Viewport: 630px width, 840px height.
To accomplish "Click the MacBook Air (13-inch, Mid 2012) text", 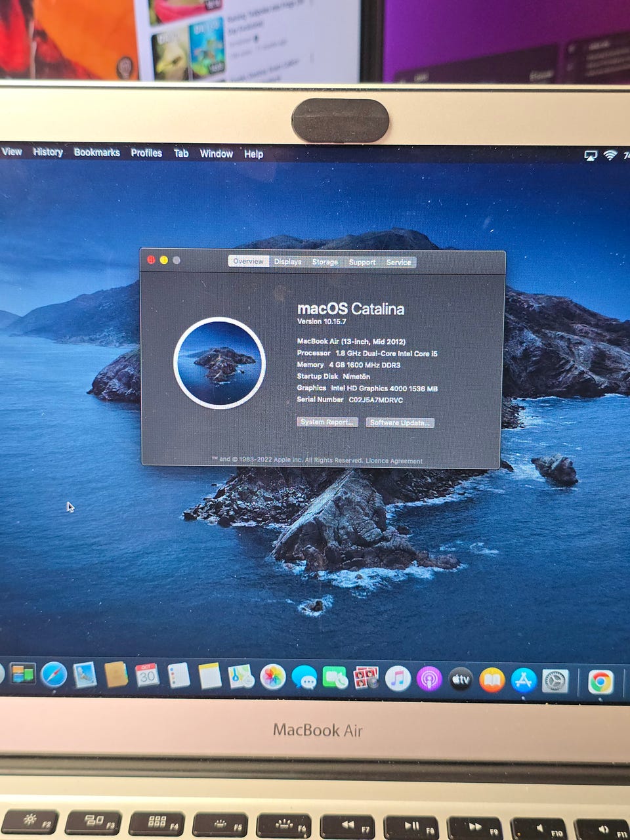I will point(351,341).
